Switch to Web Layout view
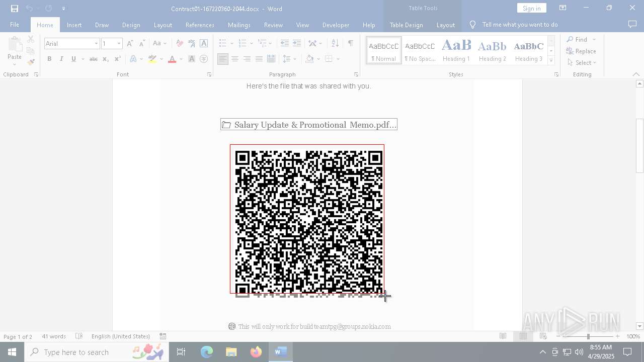Image resolution: width=644 pixels, height=362 pixels. tap(543, 336)
